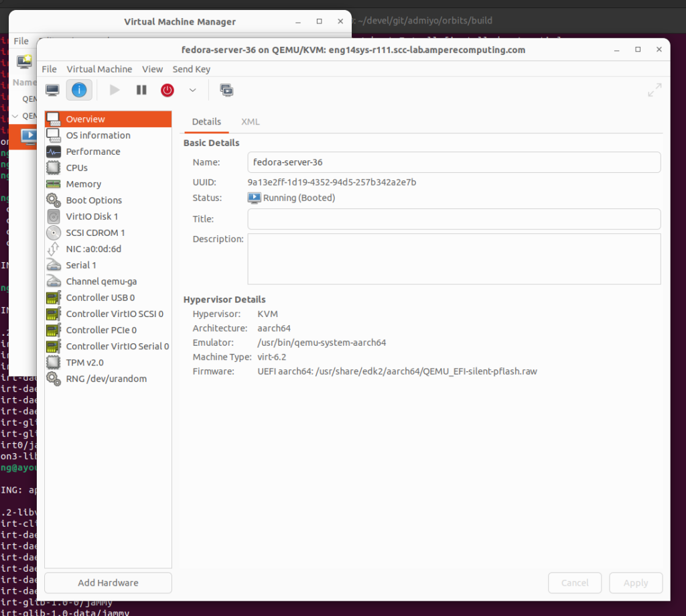Select Boot Options in the sidebar

click(108, 200)
